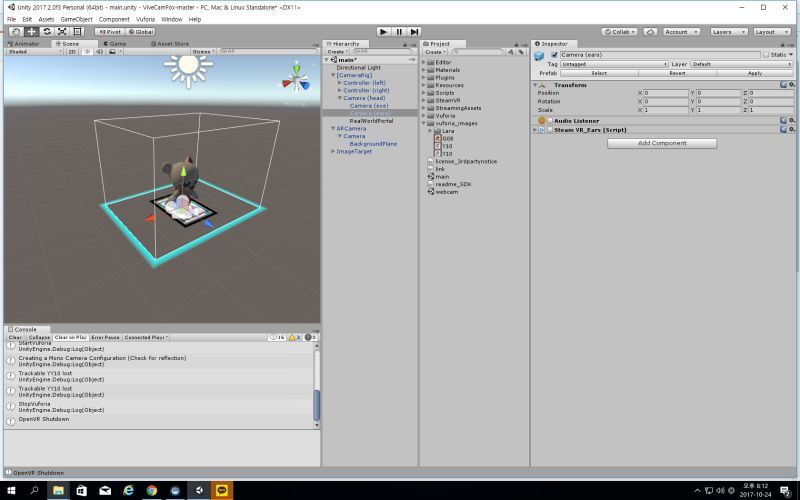Screen dimensions: 800x500
Task: Switch to the Asset Store tab
Action: 170,44
